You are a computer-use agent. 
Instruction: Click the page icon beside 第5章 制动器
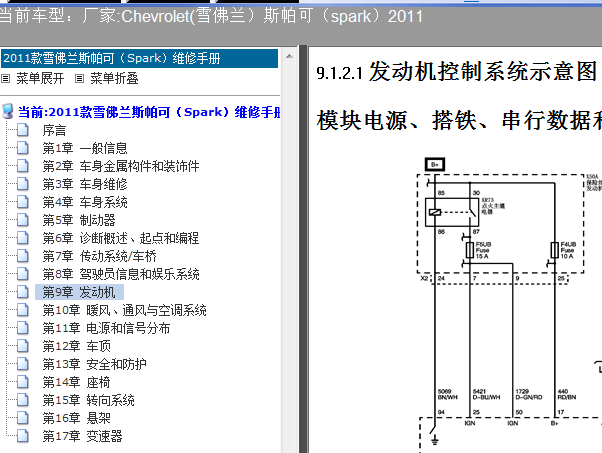coord(23,220)
